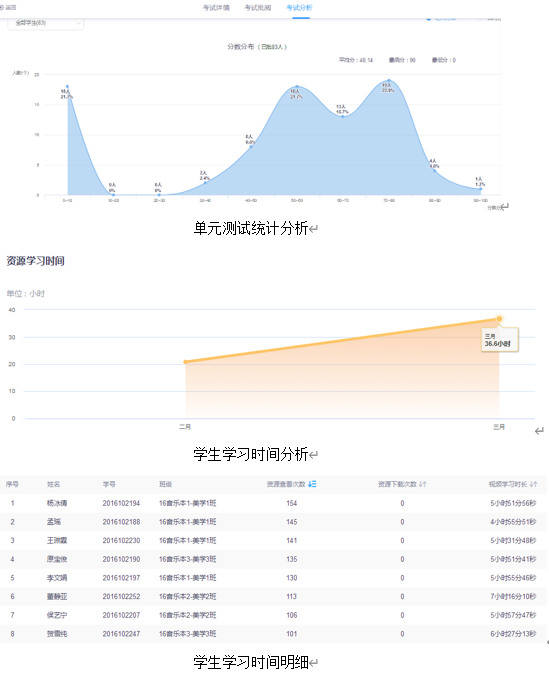The width and height of the screenshot is (549, 675).
Task: Switch to the 考试详情 tab
Action: 216,8
